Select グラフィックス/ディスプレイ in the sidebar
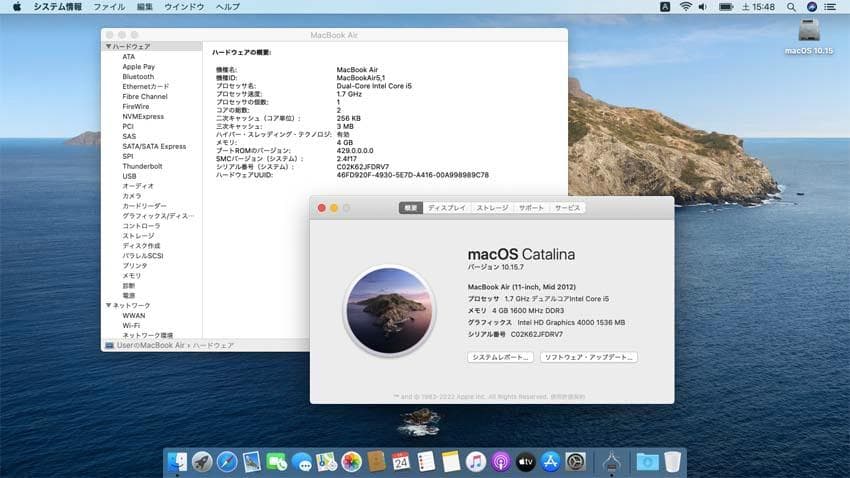 158,216
